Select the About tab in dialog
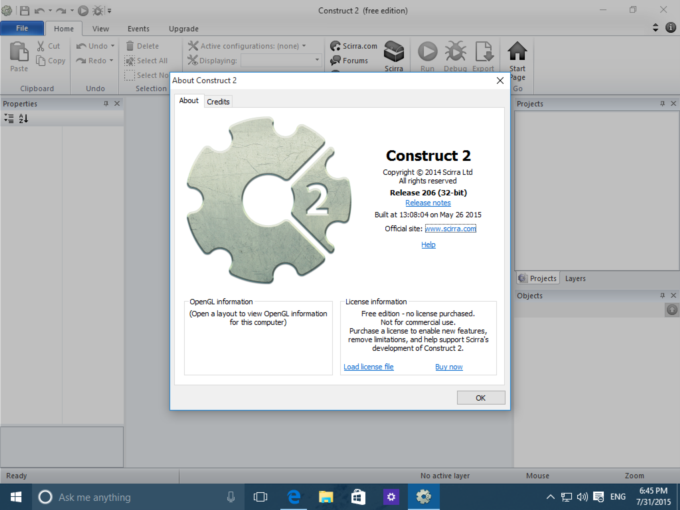This screenshot has height=510, width=680. click(x=189, y=101)
